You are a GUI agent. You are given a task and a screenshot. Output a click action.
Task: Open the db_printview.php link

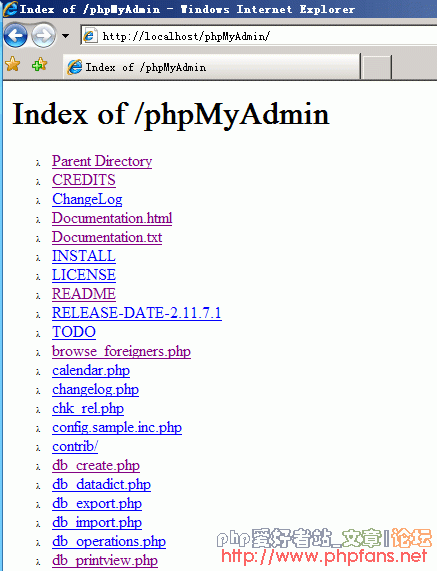(105, 560)
